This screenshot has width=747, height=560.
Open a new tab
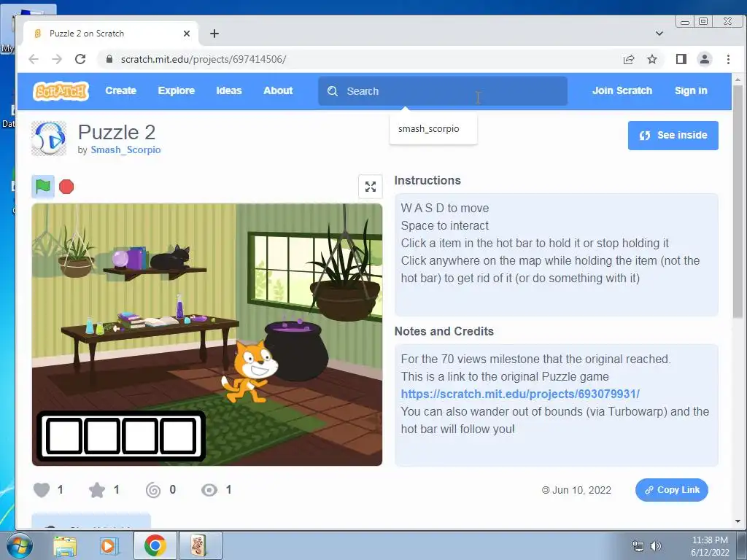(x=214, y=34)
